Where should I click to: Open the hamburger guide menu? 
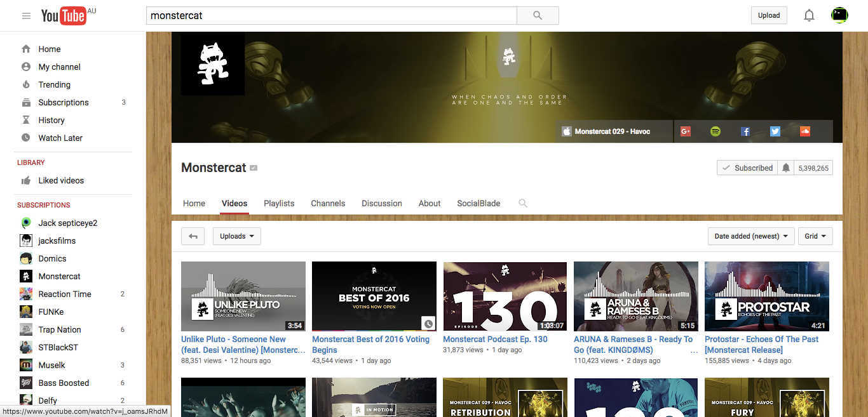[x=26, y=16]
